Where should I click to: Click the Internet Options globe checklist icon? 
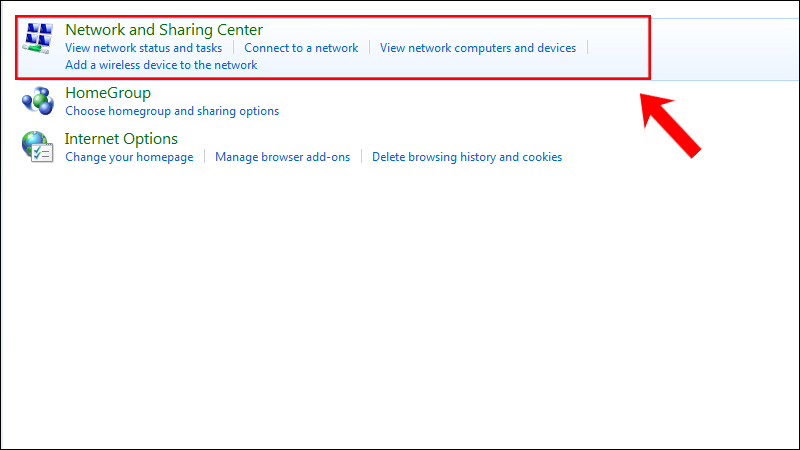[38, 147]
